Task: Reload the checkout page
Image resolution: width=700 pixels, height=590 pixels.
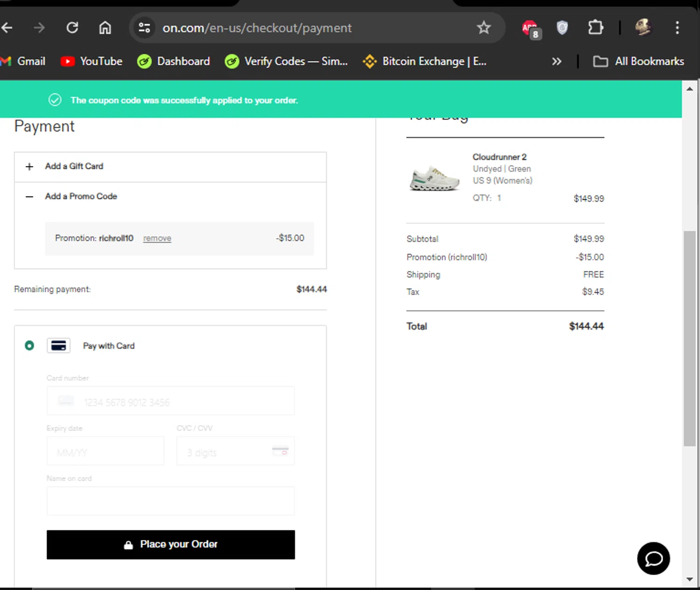Action: tap(72, 28)
